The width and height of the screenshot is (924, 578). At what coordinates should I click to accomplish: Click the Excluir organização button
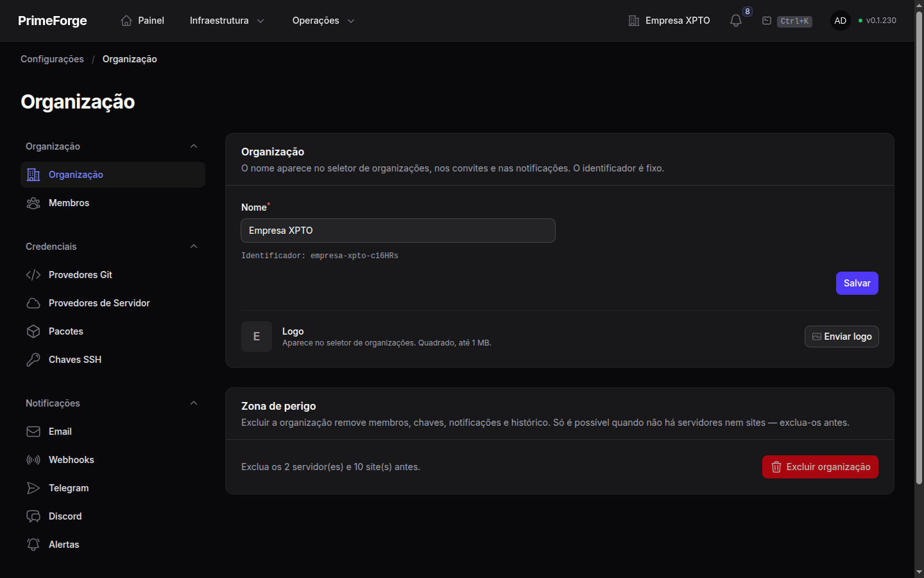pyautogui.click(x=820, y=467)
